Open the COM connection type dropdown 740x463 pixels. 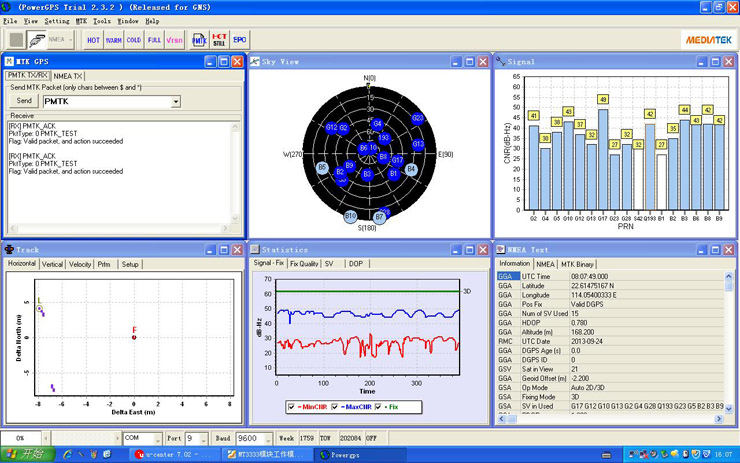tap(158, 438)
